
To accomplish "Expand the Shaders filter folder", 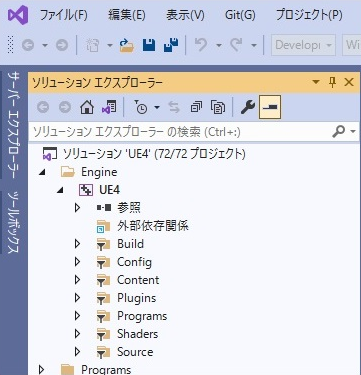I will tap(78, 334).
